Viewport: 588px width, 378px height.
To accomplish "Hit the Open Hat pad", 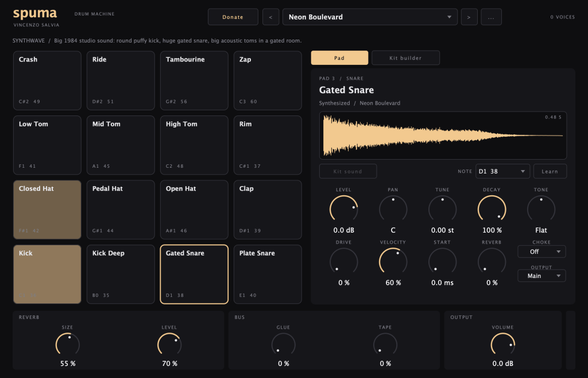I will tap(194, 210).
